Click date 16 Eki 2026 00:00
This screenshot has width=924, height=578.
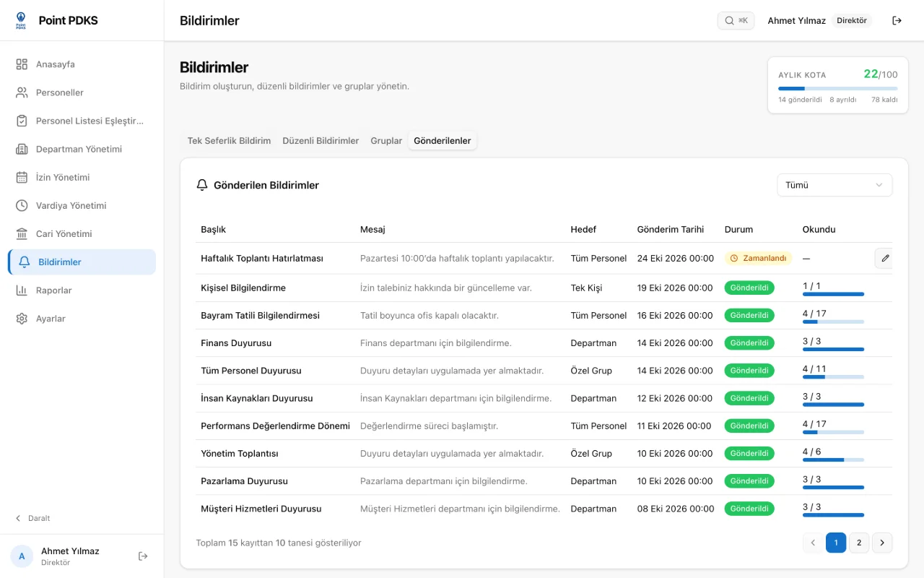coord(675,316)
